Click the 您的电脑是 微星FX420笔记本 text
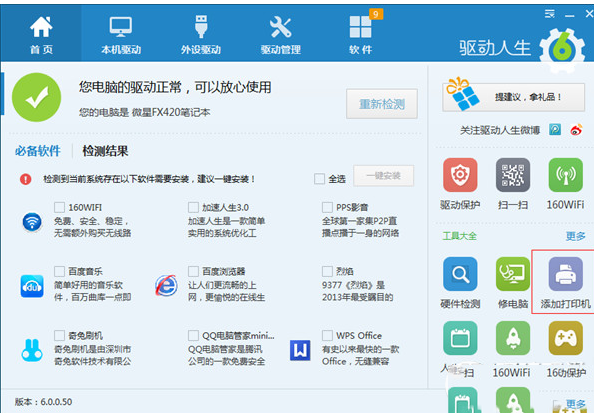 (x=144, y=112)
